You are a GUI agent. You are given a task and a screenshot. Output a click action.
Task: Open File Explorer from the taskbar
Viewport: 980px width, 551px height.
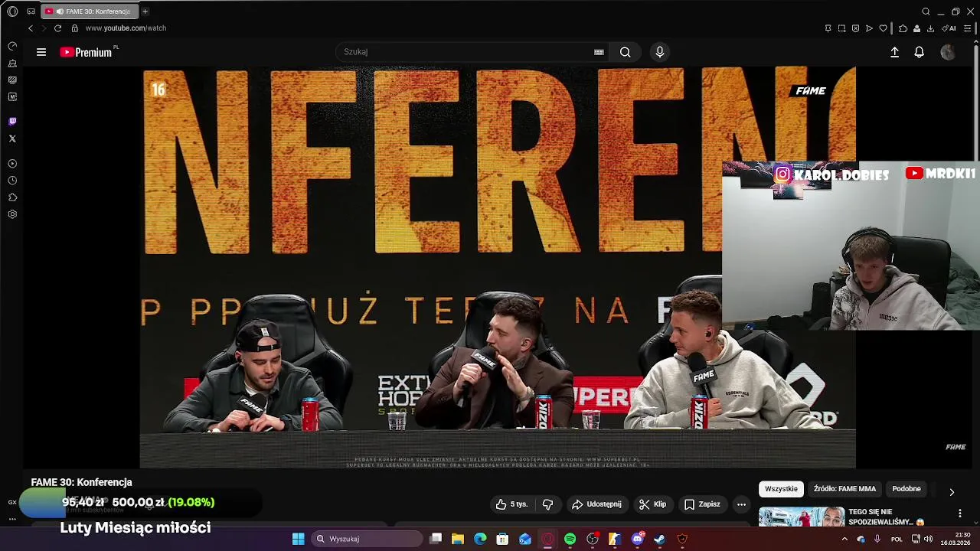(458, 539)
